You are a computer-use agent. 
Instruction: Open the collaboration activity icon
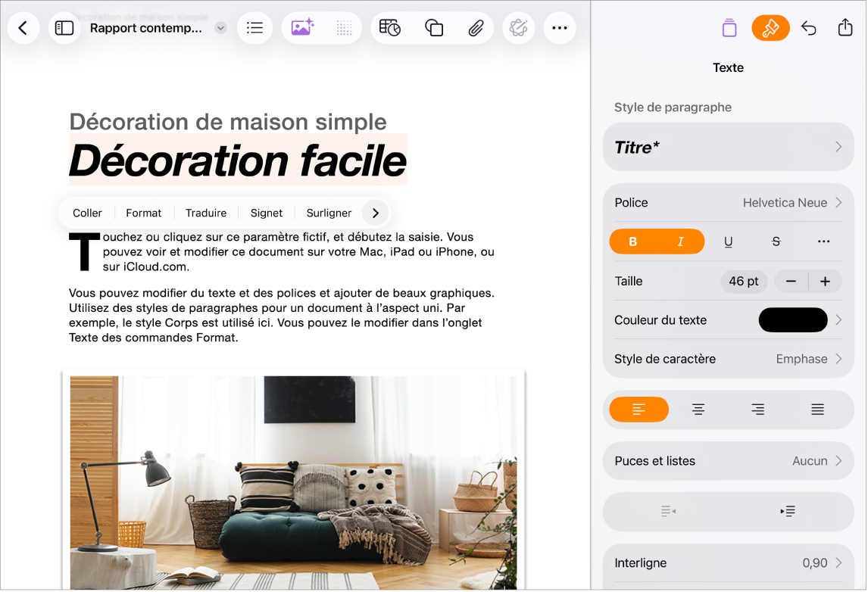coord(518,28)
